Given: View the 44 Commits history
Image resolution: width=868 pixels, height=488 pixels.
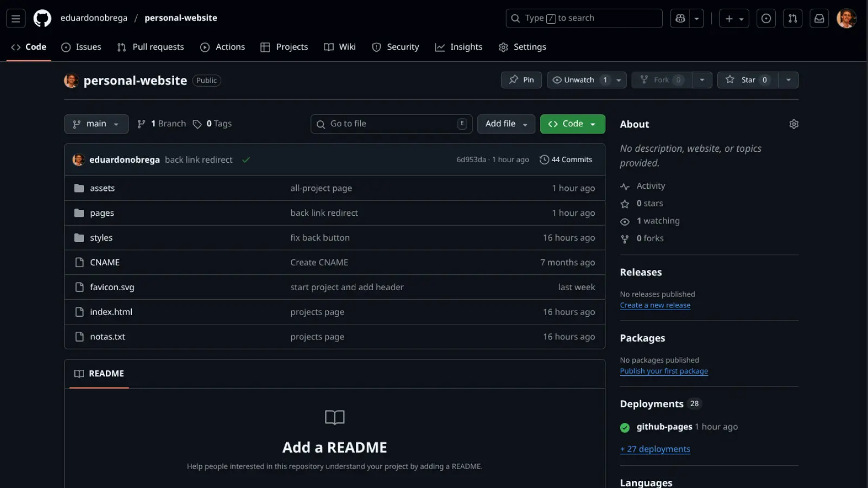Looking at the screenshot, I should 566,160.
